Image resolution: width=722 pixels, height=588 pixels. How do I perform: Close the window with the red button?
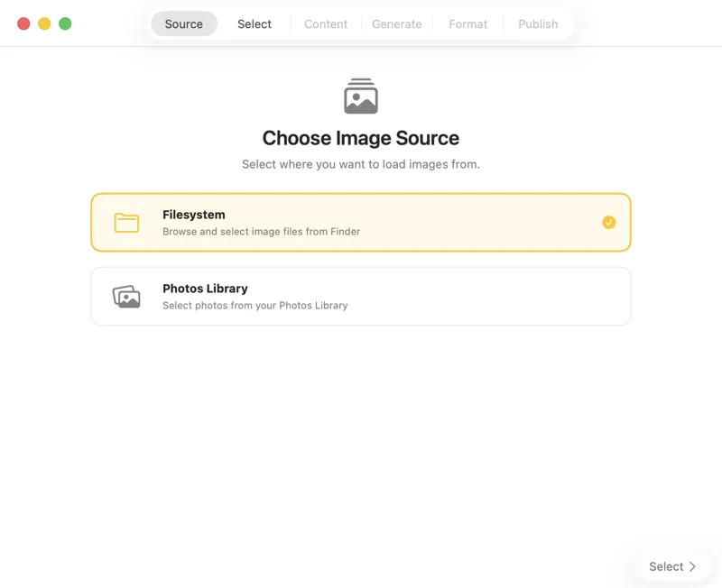point(23,23)
